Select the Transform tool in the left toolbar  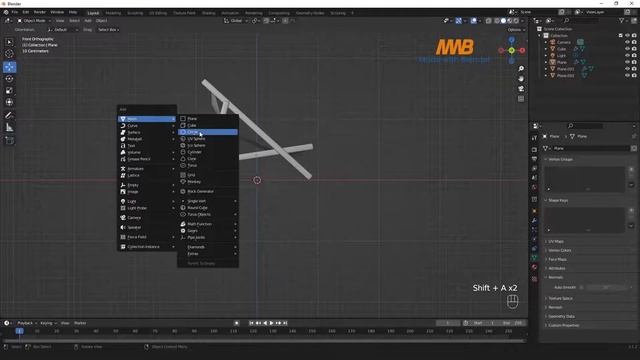pos(9,102)
